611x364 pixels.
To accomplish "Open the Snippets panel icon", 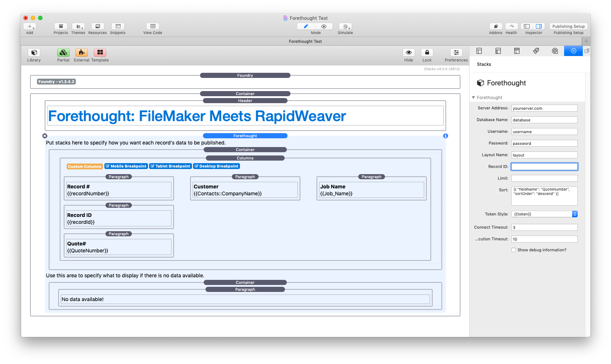I will click(x=118, y=26).
